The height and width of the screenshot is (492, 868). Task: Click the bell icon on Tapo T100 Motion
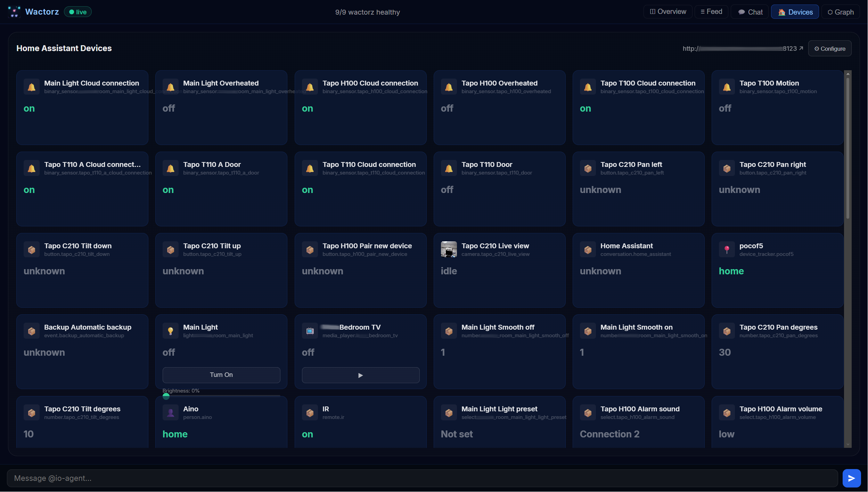click(727, 86)
